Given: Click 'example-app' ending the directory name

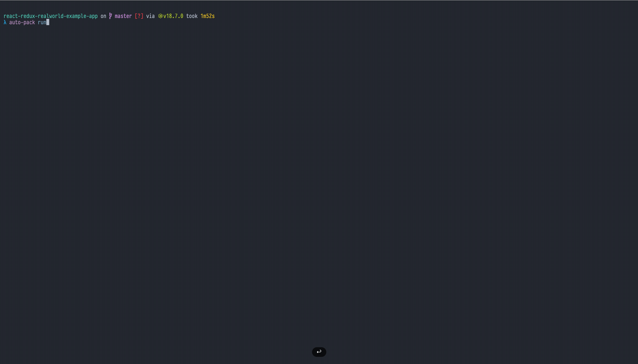Looking at the screenshot, I should coord(82,16).
